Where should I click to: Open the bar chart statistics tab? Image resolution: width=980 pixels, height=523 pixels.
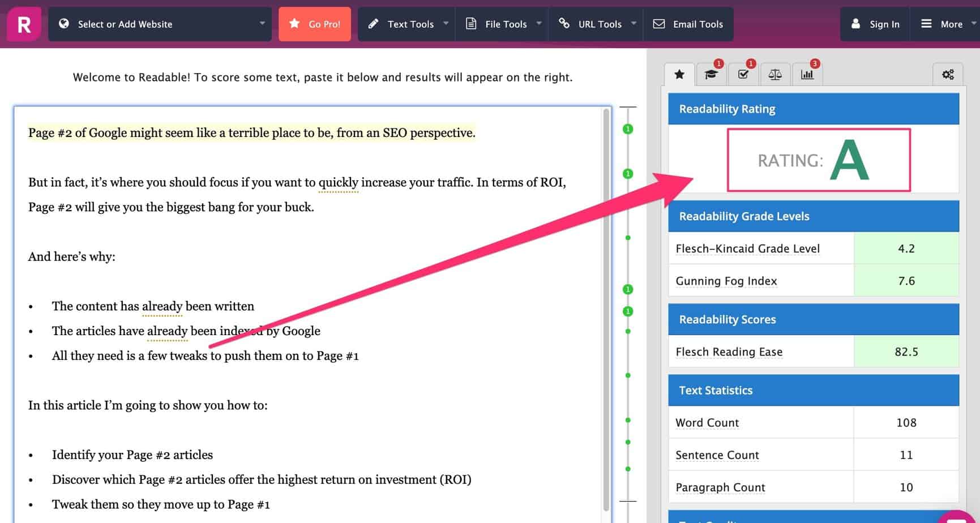tap(807, 74)
